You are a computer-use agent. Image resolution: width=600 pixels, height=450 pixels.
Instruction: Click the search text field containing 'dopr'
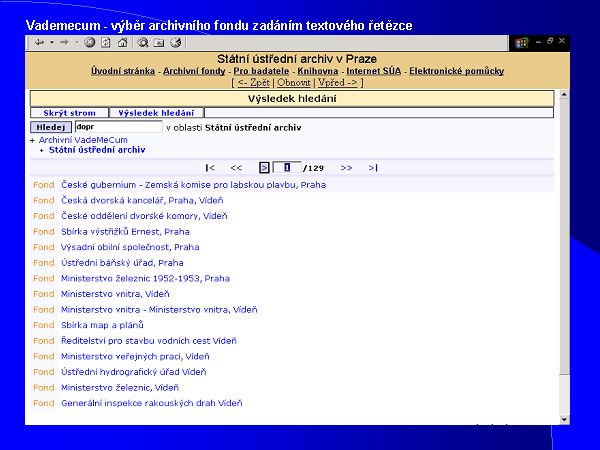tap(117, 128)
